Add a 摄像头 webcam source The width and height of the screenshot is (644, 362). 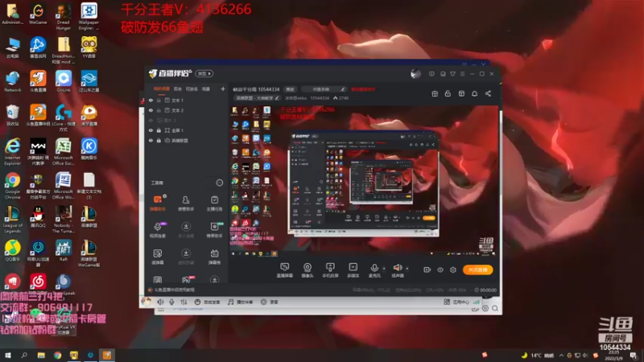coord(308,270)
